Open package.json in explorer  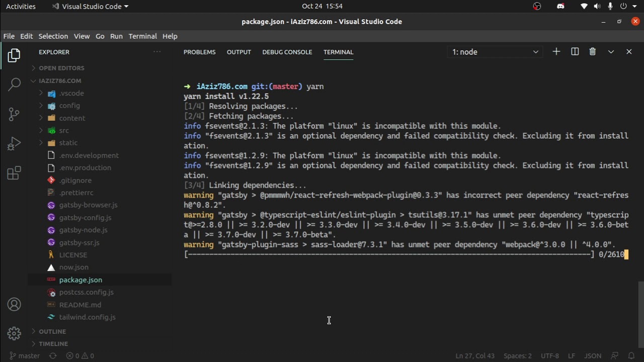click(80, 280)
